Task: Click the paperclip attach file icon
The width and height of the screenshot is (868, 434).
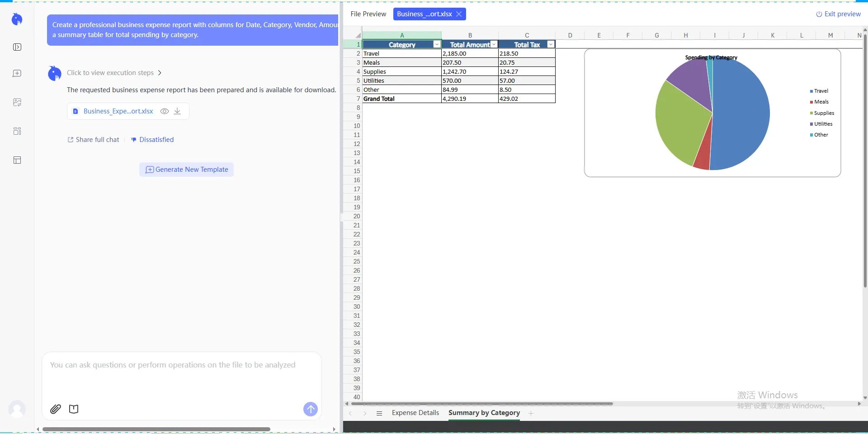Action: pyautogui.click(x=56, y=409)
